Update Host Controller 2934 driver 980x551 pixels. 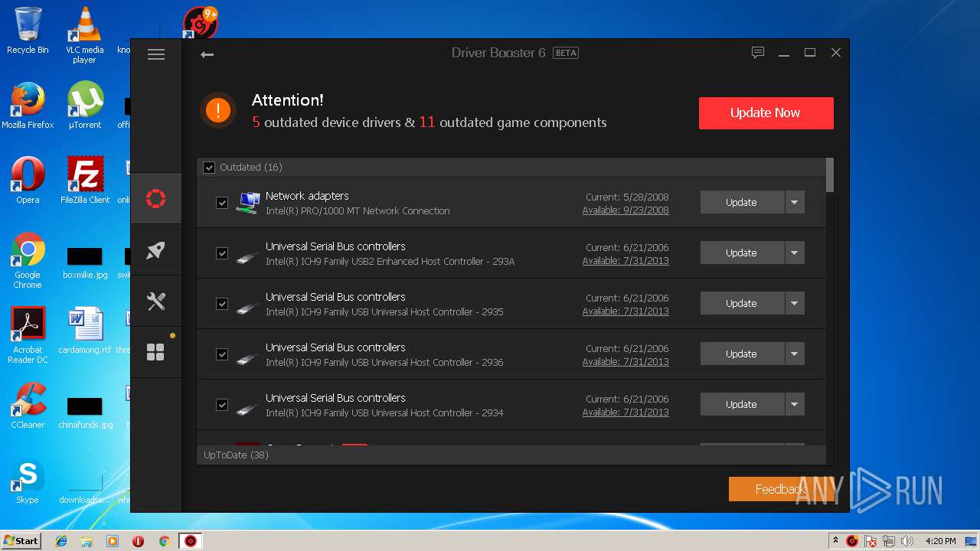pos(742,404)
